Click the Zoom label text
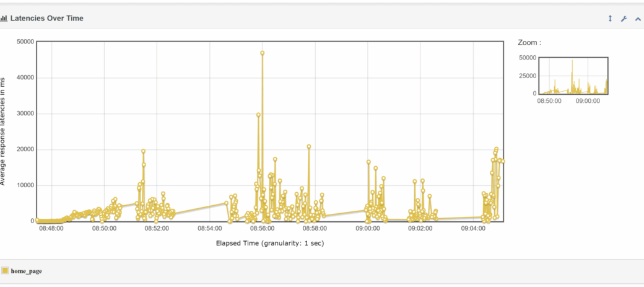Image resolution: width=644 pixels, height=287 pixels. 529,43
